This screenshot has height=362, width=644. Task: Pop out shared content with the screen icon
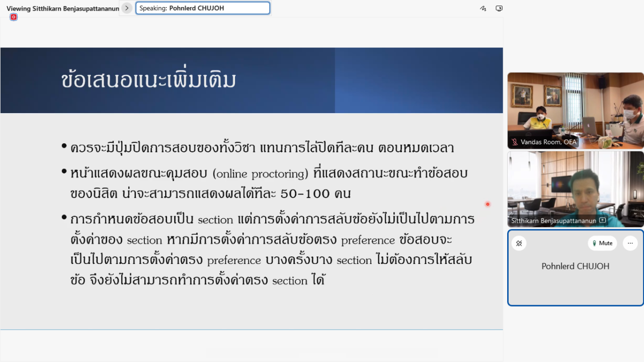tap(499, 8)
